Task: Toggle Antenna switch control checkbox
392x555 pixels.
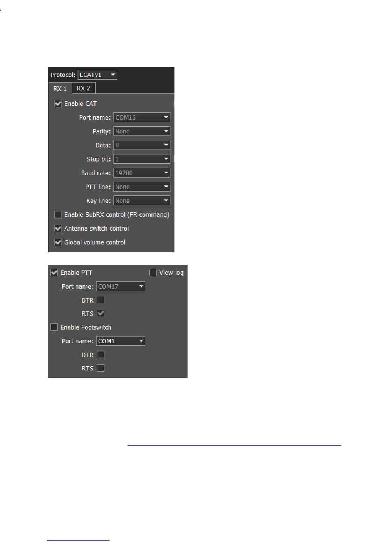Action: coord(58,228)
